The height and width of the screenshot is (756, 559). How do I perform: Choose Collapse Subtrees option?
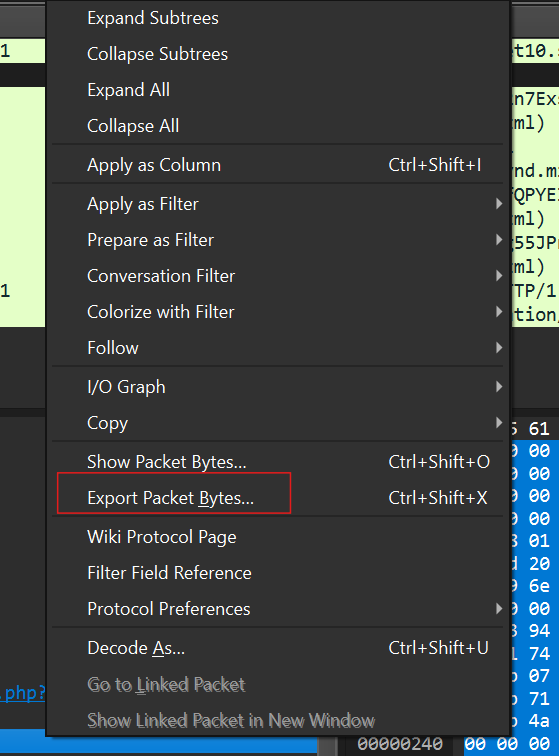(x=277, y=54)
